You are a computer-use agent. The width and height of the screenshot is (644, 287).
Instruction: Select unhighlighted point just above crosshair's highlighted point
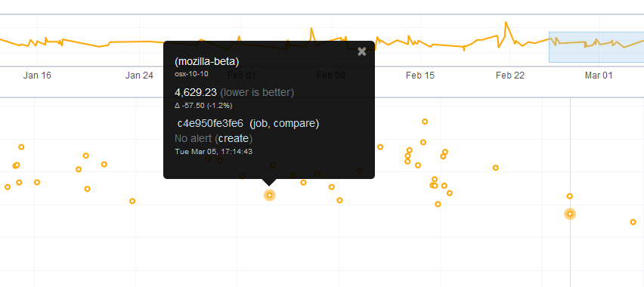[570, 196]
